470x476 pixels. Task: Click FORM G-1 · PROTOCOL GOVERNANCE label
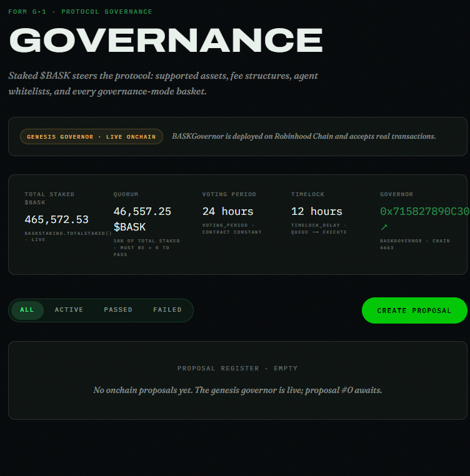[80, 11]
